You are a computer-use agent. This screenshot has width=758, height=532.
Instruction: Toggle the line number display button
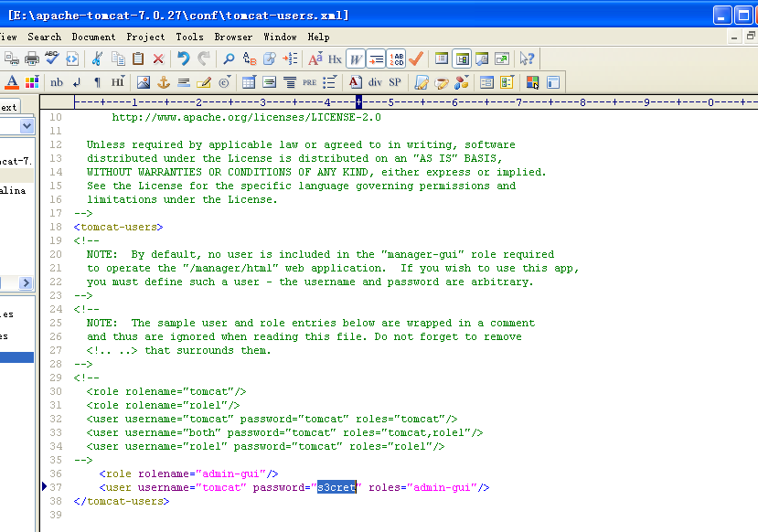(396, 59)
